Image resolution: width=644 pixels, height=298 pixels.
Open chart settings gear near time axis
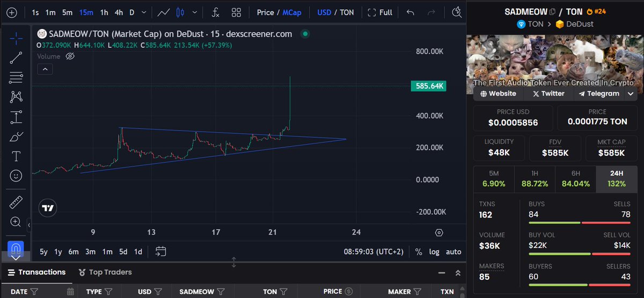click(x=440, y=232)
